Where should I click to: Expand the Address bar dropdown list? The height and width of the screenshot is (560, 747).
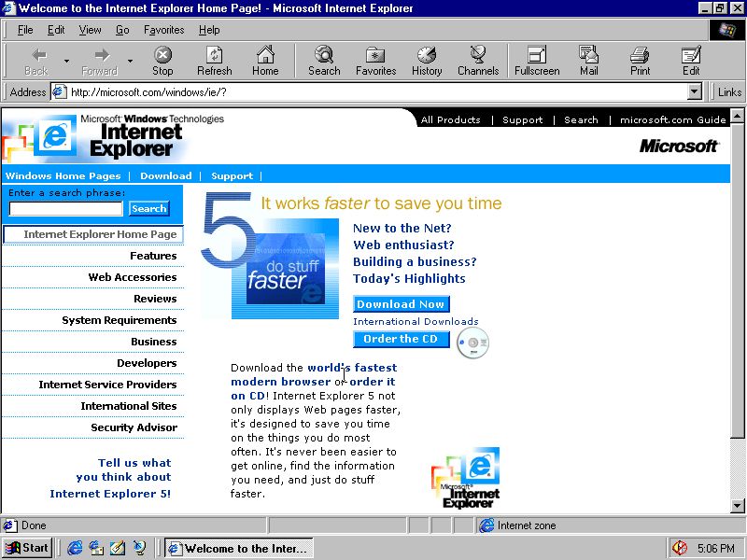[695, 91]
